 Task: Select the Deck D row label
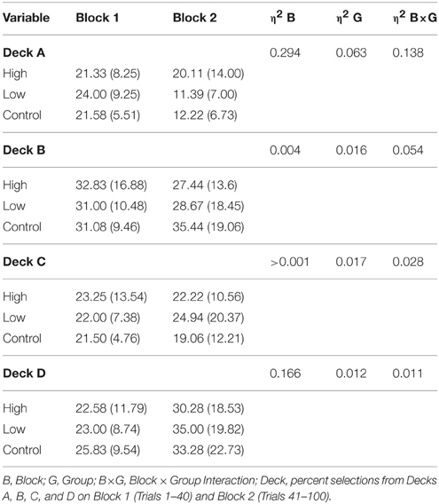pos(24,374)
